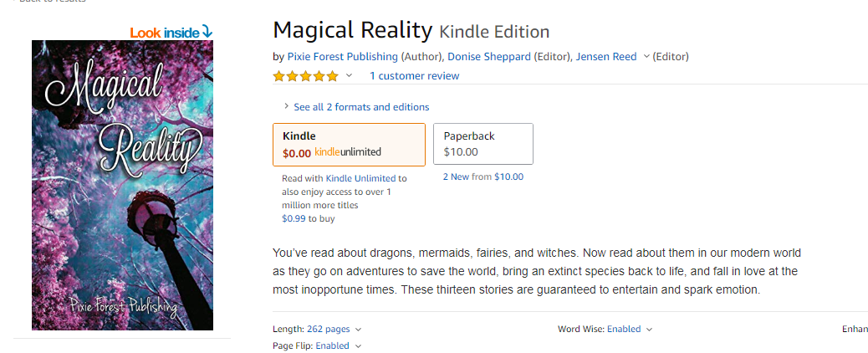Click 2 New from $10.00 link
Screen dimensions: 868x353
[483, 176]
